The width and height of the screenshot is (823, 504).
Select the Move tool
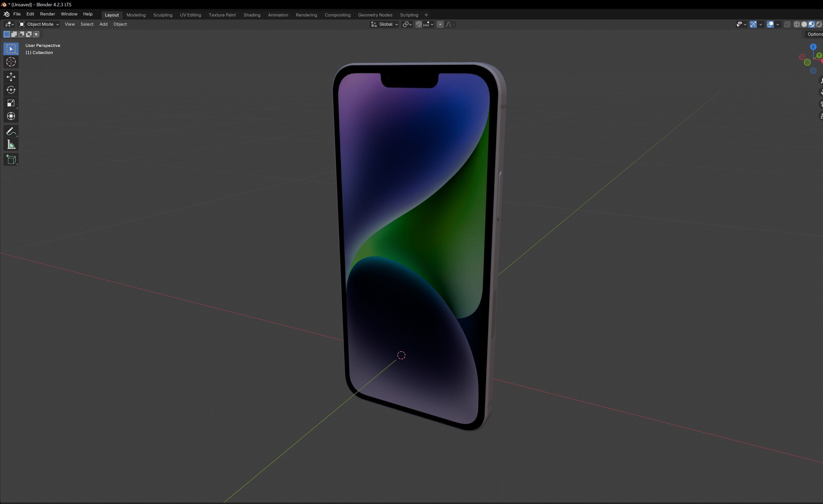11,77
